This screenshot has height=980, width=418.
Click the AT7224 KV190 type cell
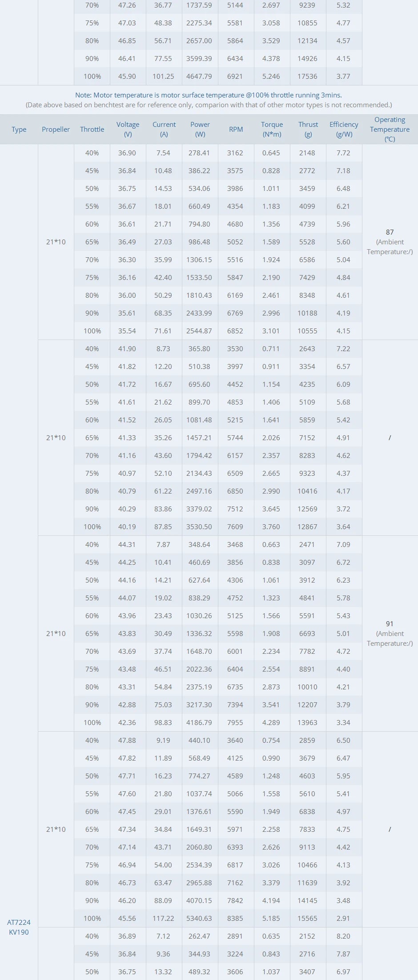click(19, 927)
